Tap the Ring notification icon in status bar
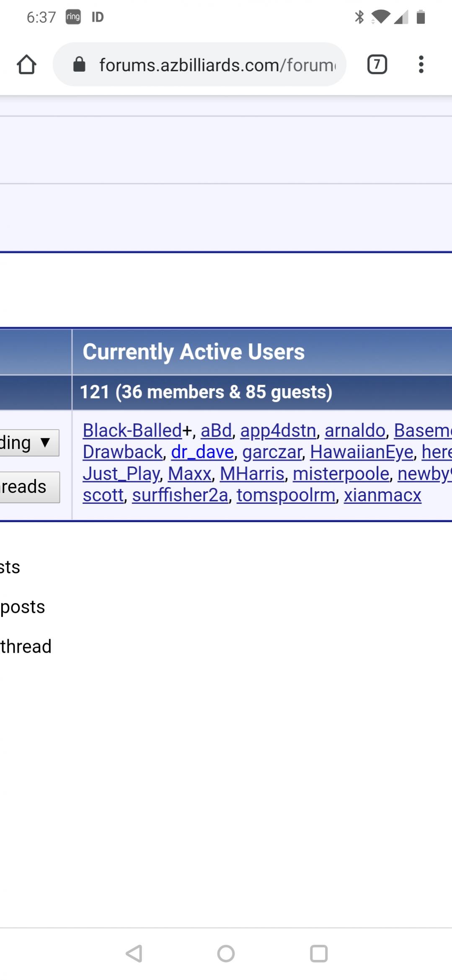452x980 pixels. pos(73,17)
